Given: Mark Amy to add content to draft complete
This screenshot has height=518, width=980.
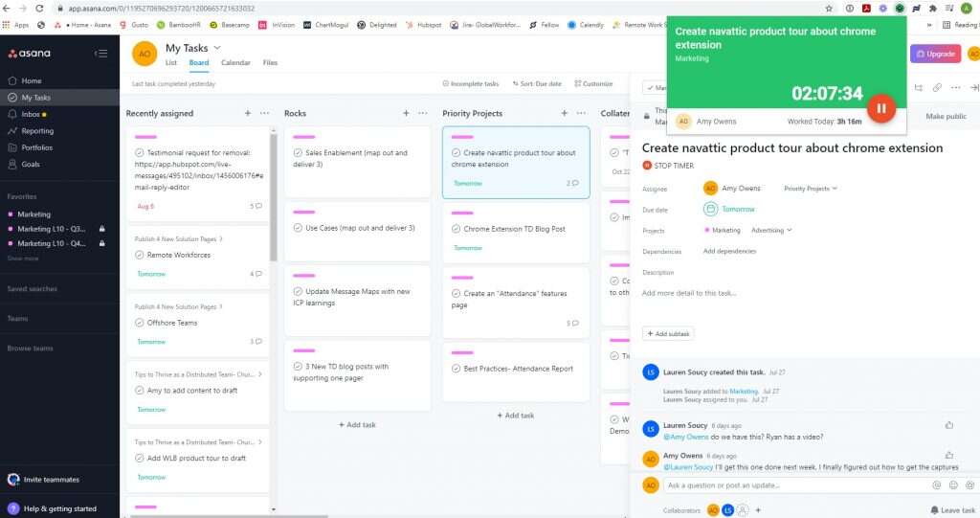Looking at the screenshot, I should click(x=140, y=391).
